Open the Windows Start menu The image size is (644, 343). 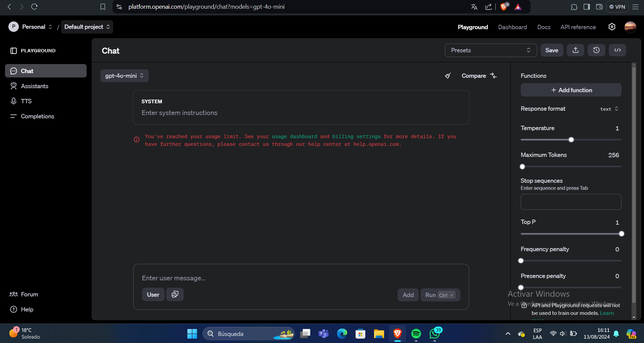coord(192,334)
